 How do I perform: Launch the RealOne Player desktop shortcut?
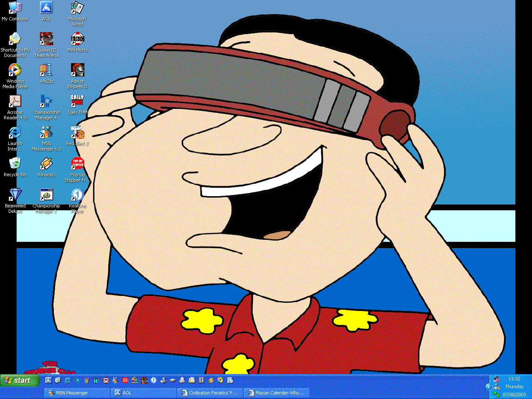pos(77,200)
